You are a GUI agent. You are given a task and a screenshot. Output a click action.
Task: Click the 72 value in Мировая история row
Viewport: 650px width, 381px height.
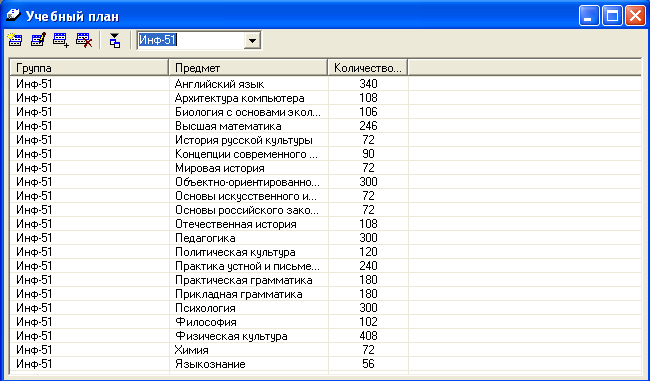[369, 168]
